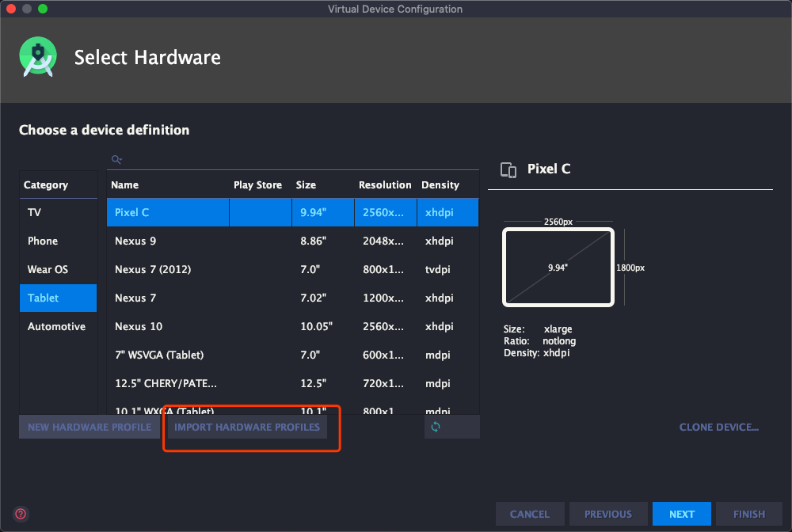Click the Pixel C device preview diagram
Image resolution: width=792 pixels, height=532 pixels.
tap(558, 267)
